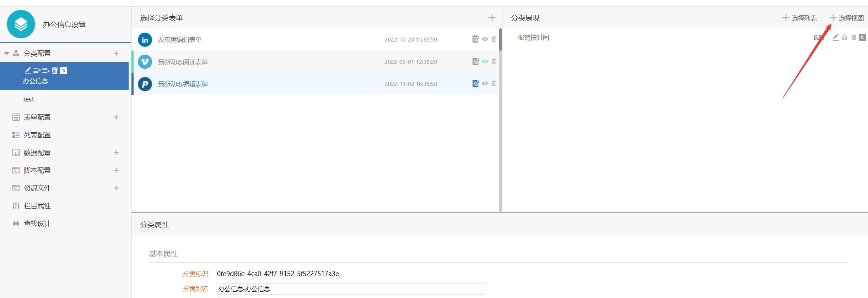Image resolution: width=868 pixels, height=298 pixels.
Task: Add a new form via 表单配置 plus
Action: coord(116,117)
